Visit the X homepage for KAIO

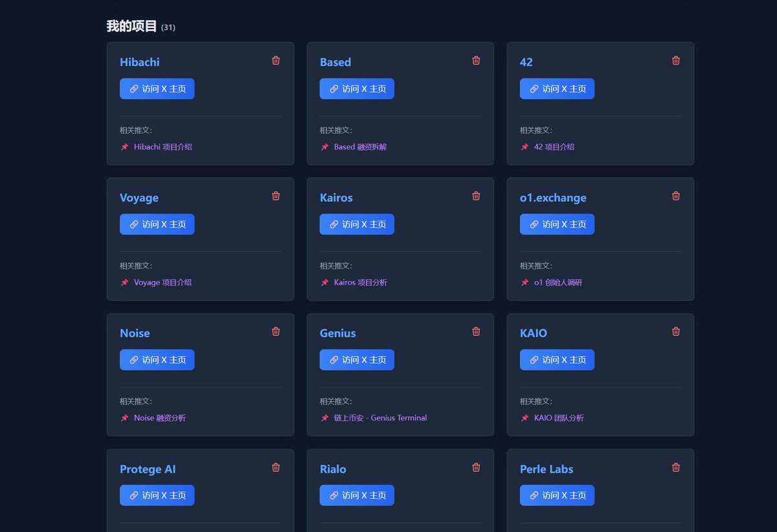click(x=557, y=360)
